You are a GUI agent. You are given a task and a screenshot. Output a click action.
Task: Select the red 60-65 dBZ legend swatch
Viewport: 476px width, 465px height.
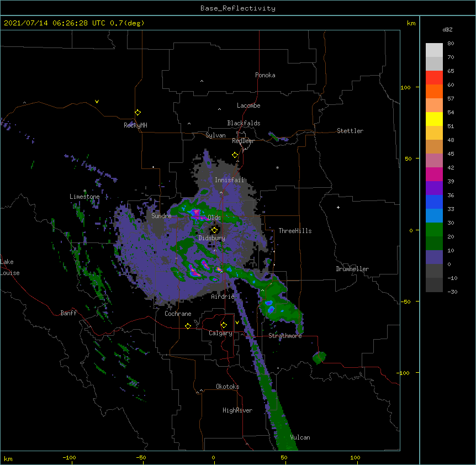434,77
